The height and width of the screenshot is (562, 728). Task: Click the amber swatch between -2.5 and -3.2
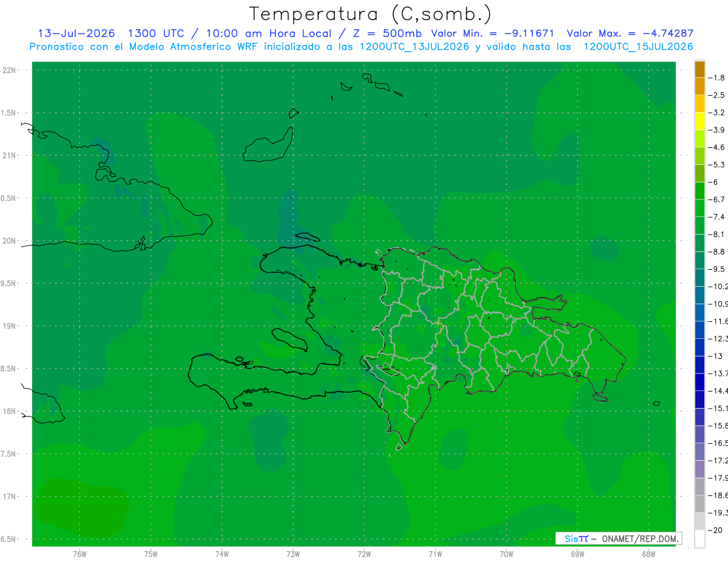699,104
